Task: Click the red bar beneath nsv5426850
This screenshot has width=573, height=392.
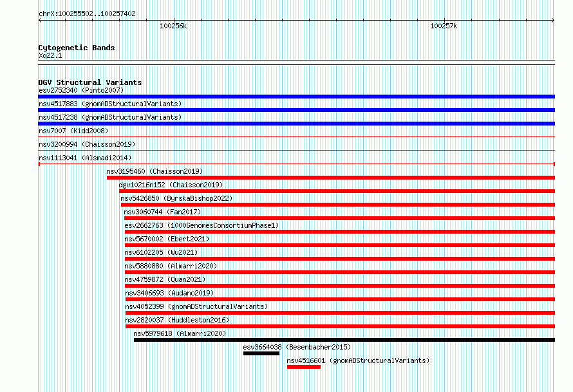Action: click(337, 205)
